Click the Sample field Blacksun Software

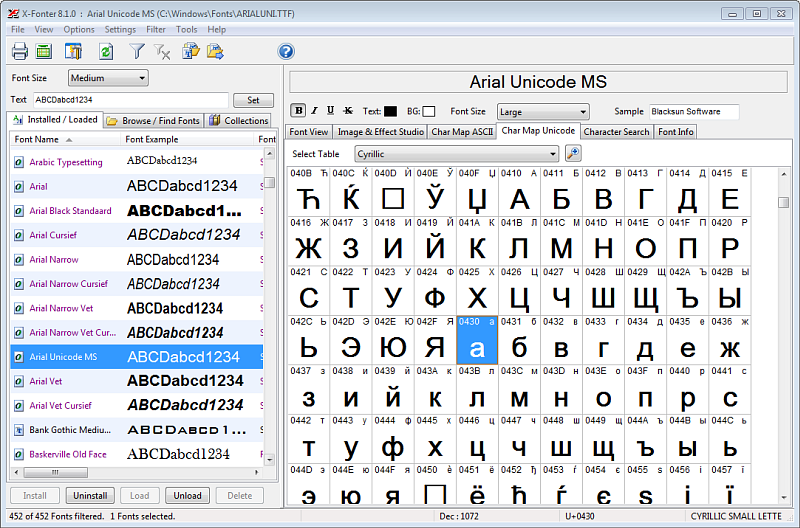(x=694, y=111)
